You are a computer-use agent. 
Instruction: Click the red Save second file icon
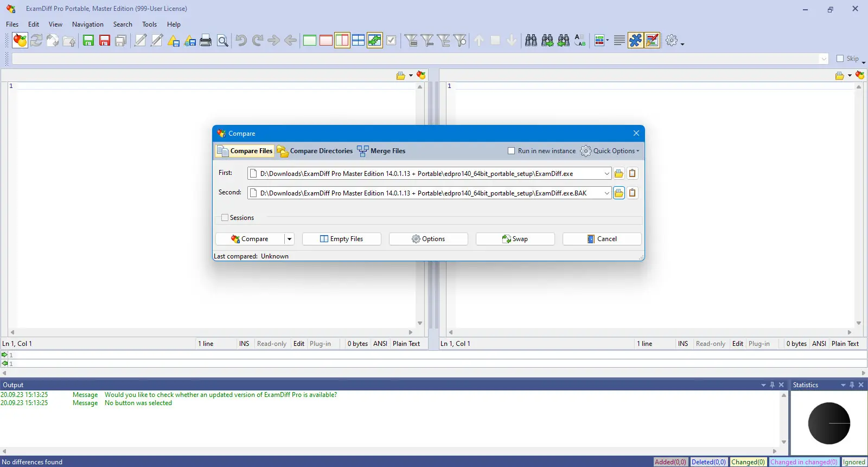point(105,40)
